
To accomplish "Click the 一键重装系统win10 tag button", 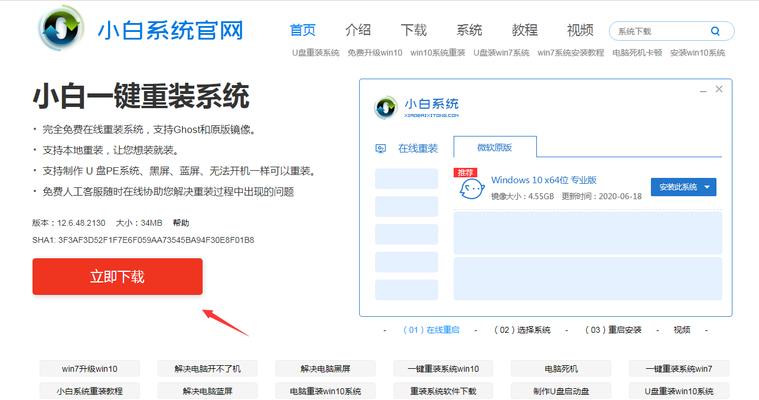I will pyautogui.click(x=443, y=369).
